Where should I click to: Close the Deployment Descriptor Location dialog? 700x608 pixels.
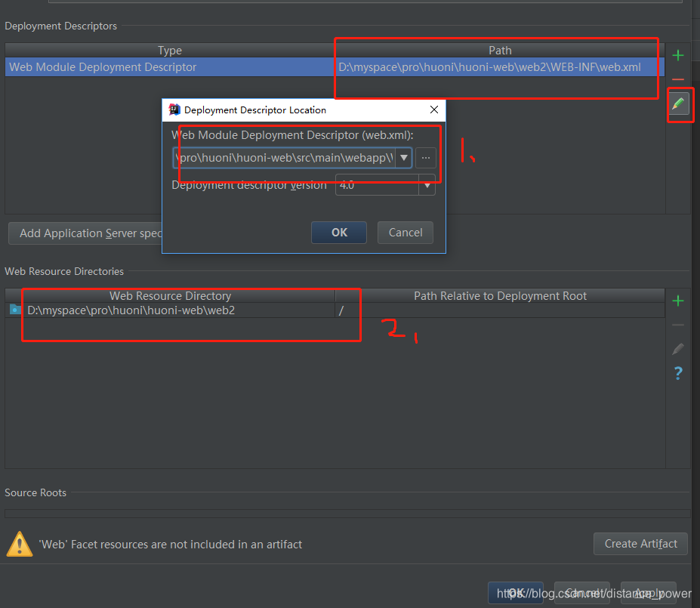[x=434, y=110]
